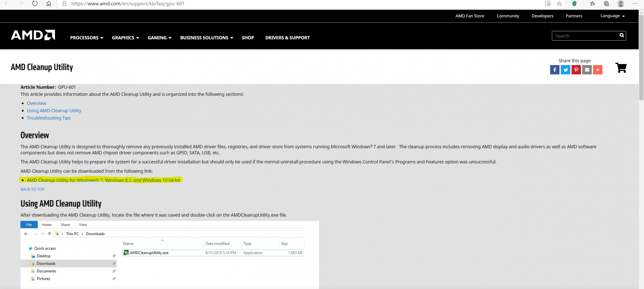Expand the Business Solutions menu
The width and height of the screenshot is (644, 289).
tap(207, 38)
